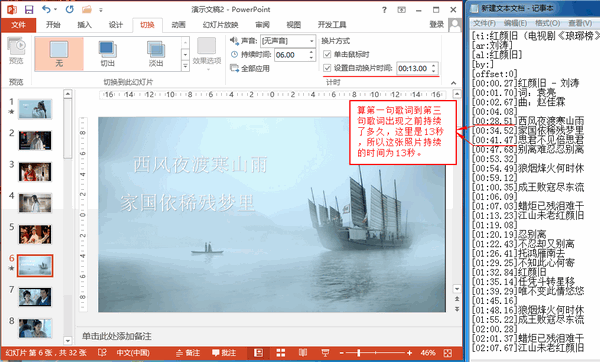
Task: Click the Redo/repeat icon
Action: [69, 9]
